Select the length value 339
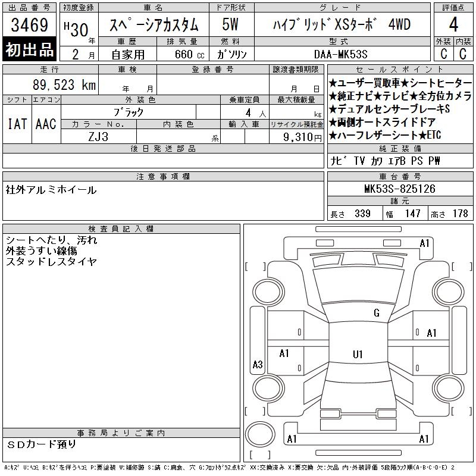 pyautogui.click(x=362, y=214)
